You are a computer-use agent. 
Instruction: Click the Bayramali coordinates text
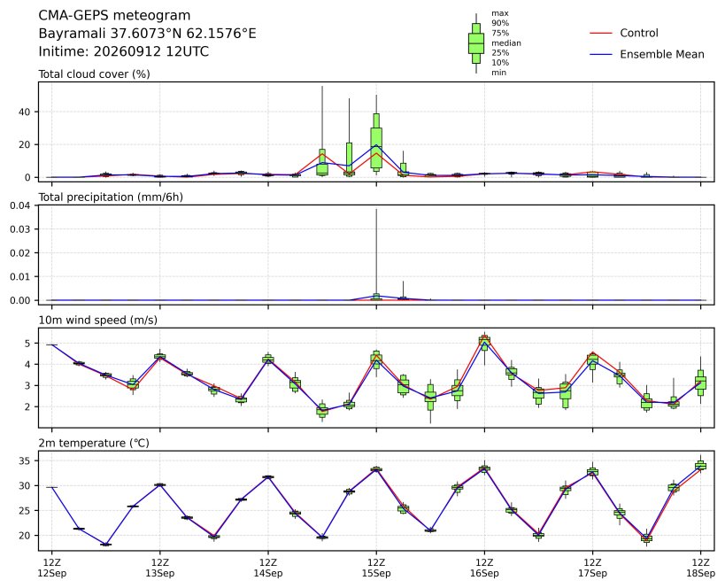[x=147, y=34]
